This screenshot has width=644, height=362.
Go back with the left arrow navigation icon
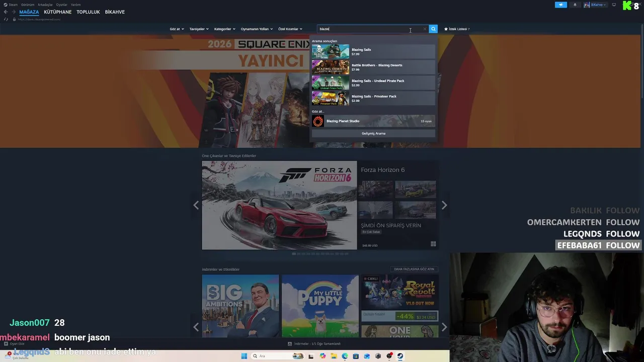(6, 12)
